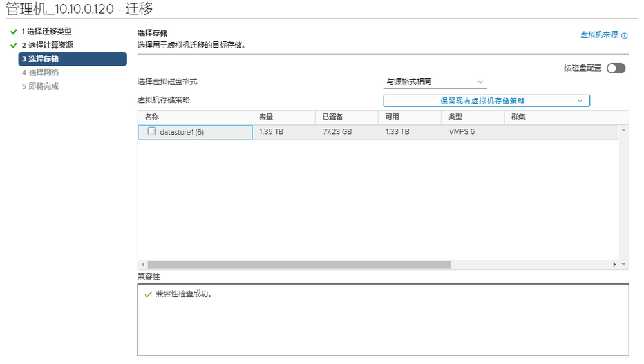Image resolution: width=644 pixels, height=364 pixels.
Task: Return to step 2 选择计算资源
Action: 47,45
